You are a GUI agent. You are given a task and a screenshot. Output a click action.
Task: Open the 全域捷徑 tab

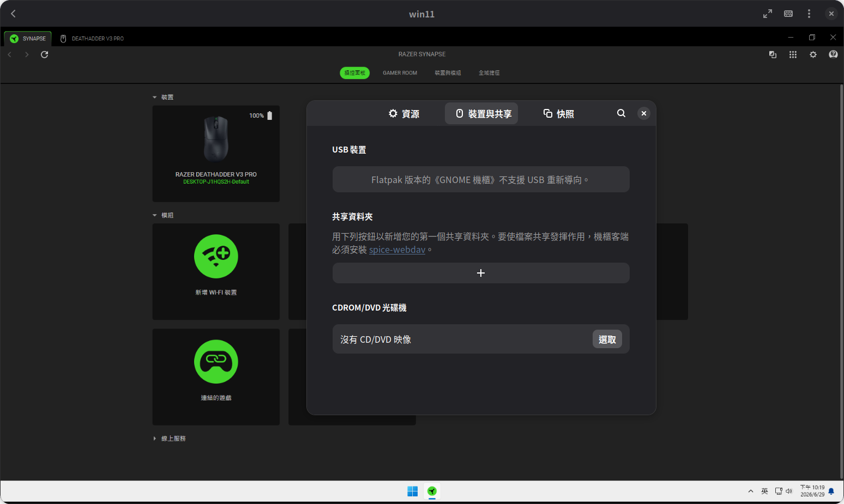[x=489, y=73]
